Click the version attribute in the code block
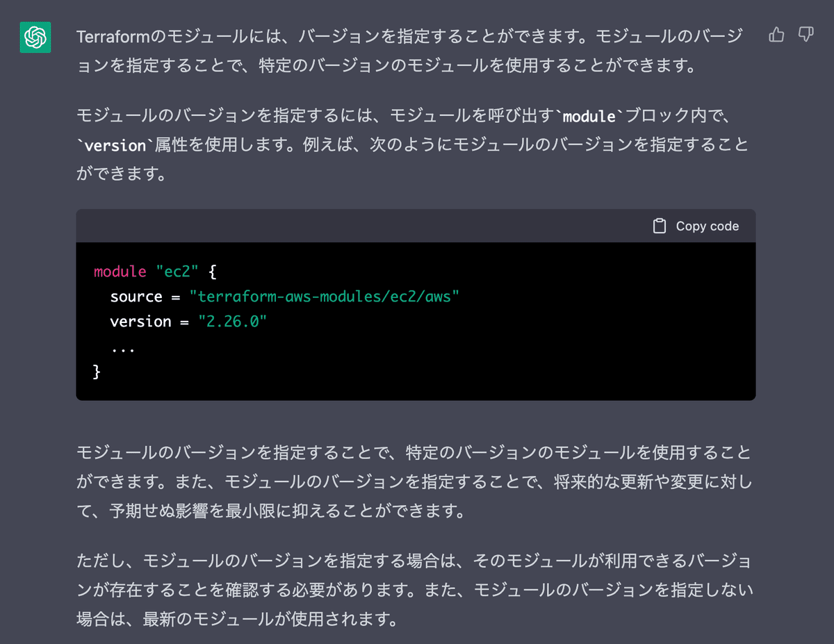Viewport: 834px width, 644px height. point(140,322)
